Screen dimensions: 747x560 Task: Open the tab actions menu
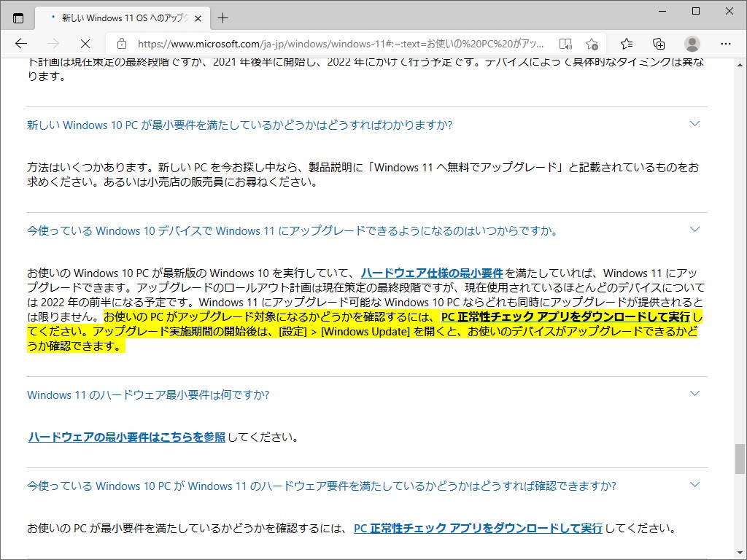[18, 17]
